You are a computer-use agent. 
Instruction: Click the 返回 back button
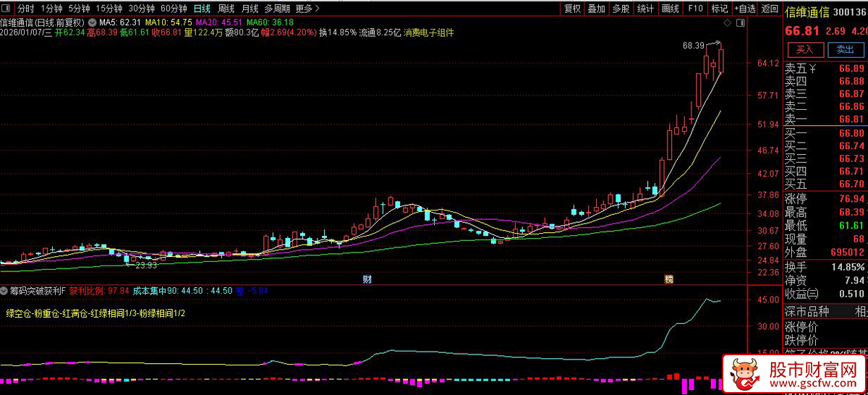click(770, 9)
